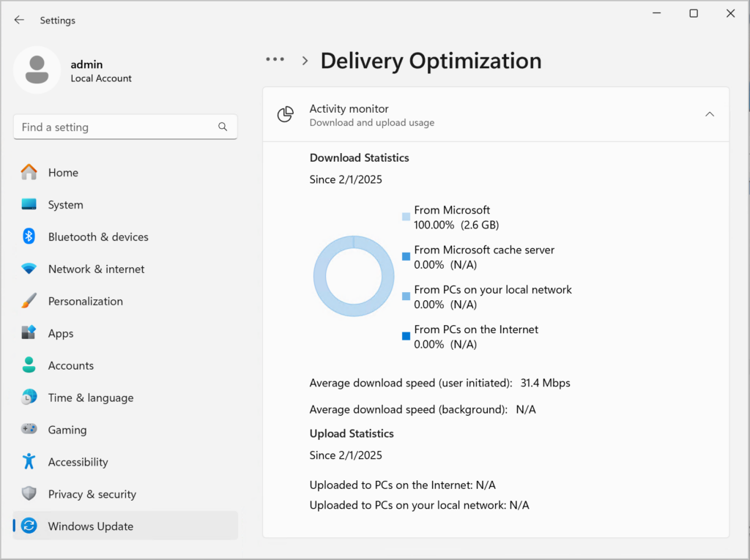Click the PCs on the Internet swatch

coord(406,336)
